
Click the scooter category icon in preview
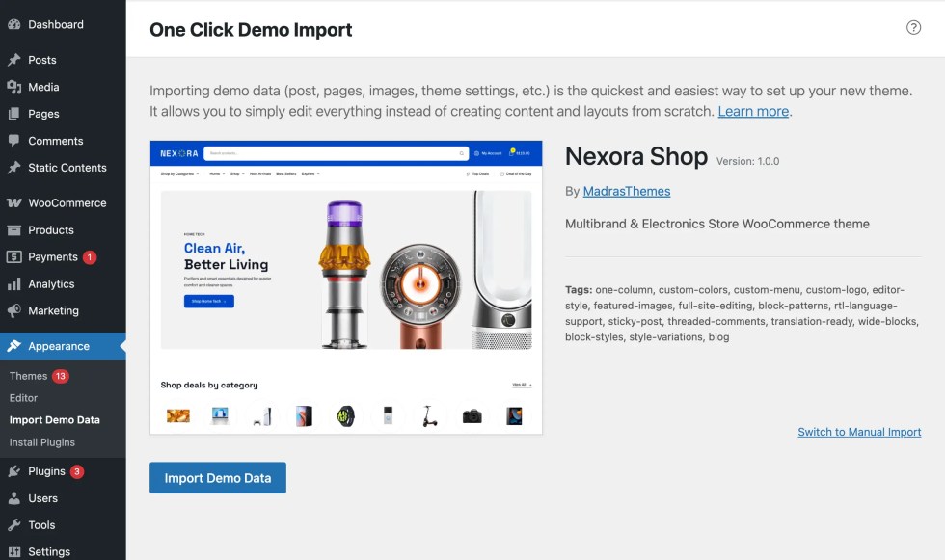point(429,416)
